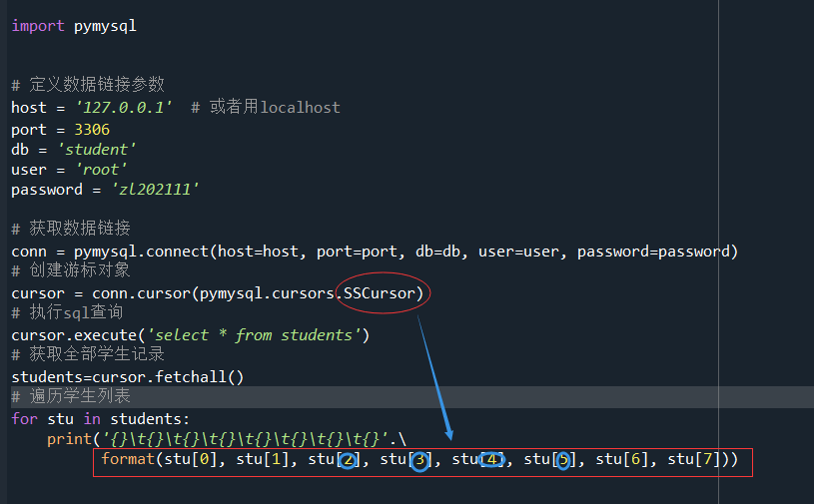Click the host string '127.0.0.1'
This screenshot has width=814, height=504.
124,108
